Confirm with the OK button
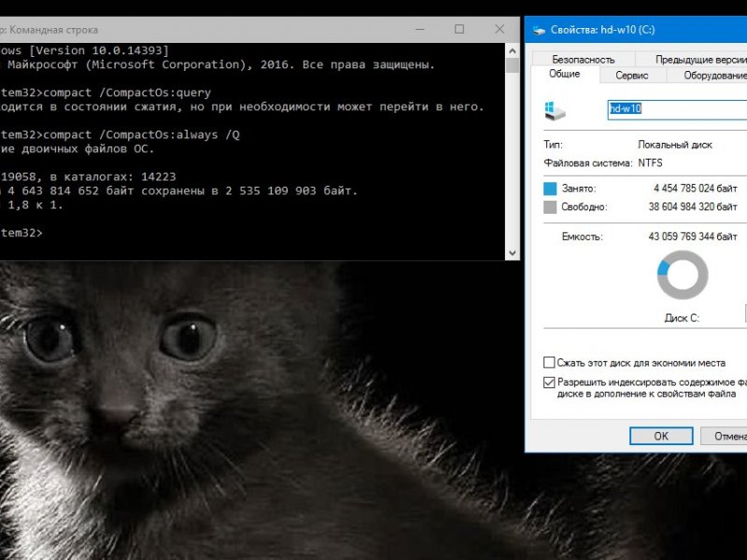 (661, 436)
